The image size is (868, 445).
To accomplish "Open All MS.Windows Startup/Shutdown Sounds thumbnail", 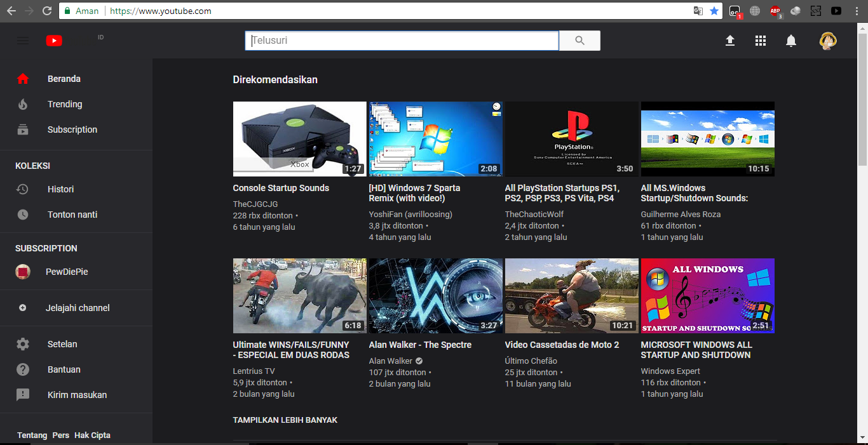I will pos(707,139).
